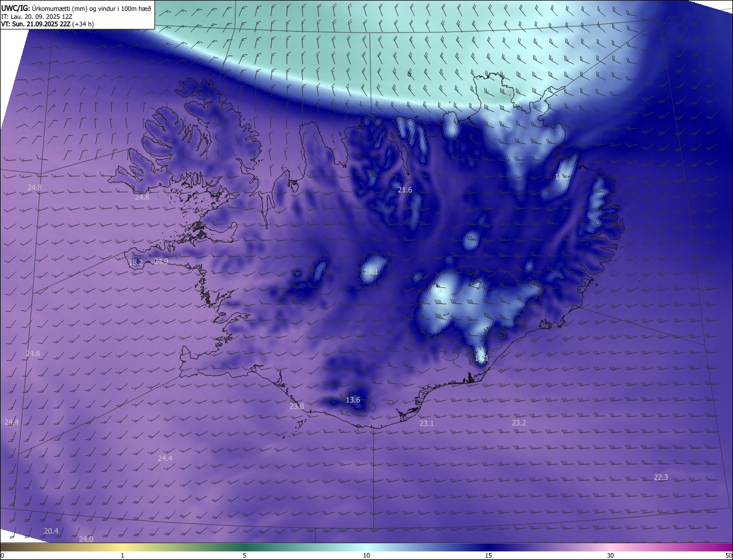The height and width of the screenshot is (560, 733).
Task: Select the initial time line "IT: Lau. 20. 09. 2025 12Z"
Action: pyautogui.click(x=37, y=16)
